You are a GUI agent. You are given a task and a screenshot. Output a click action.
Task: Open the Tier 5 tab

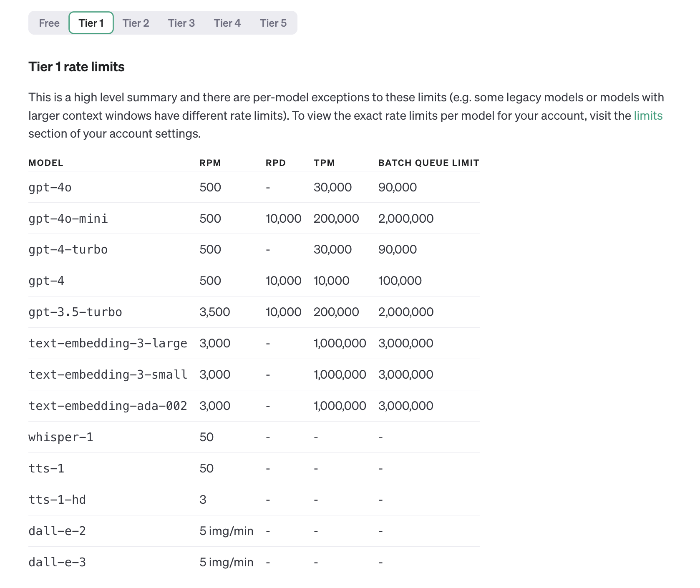pos(273,23)
